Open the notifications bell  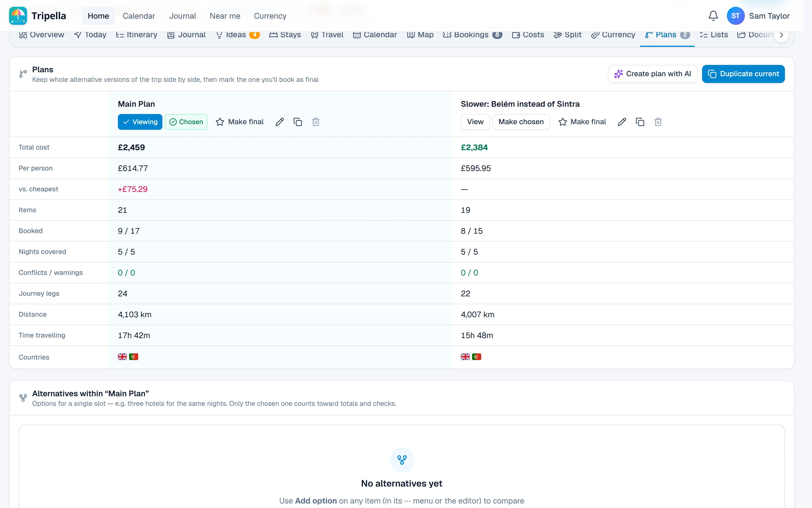click(713, 16)
